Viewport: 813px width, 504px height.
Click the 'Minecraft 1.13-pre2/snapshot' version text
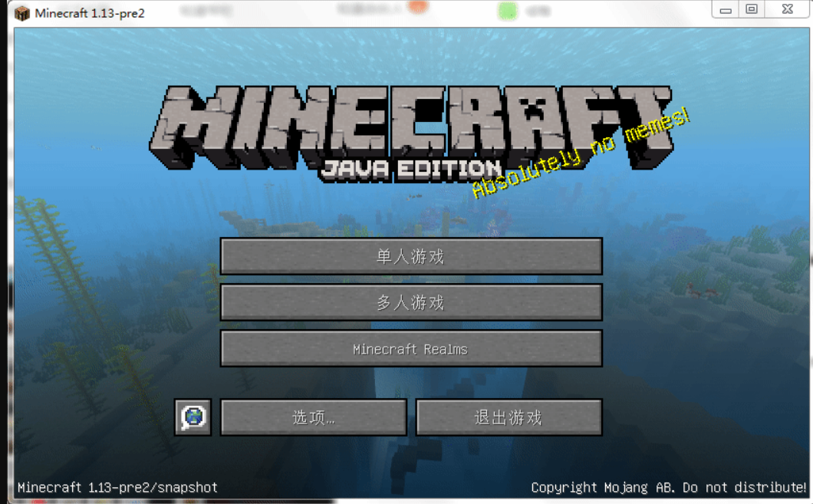click(x=117, y=487)
